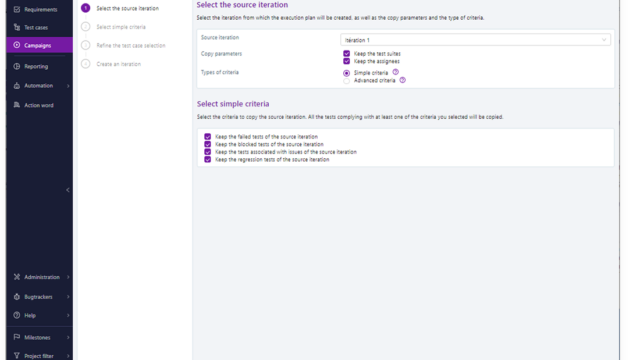The width and height of the screenshot is (640, 360).
Task: Expand the Project filter submenu arrow
Action: tap(68, 356)
